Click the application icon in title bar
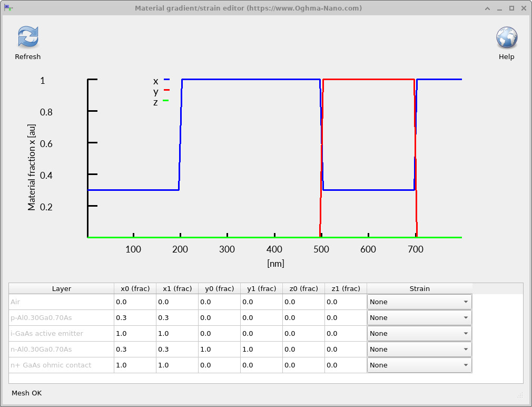 point(8,8)
